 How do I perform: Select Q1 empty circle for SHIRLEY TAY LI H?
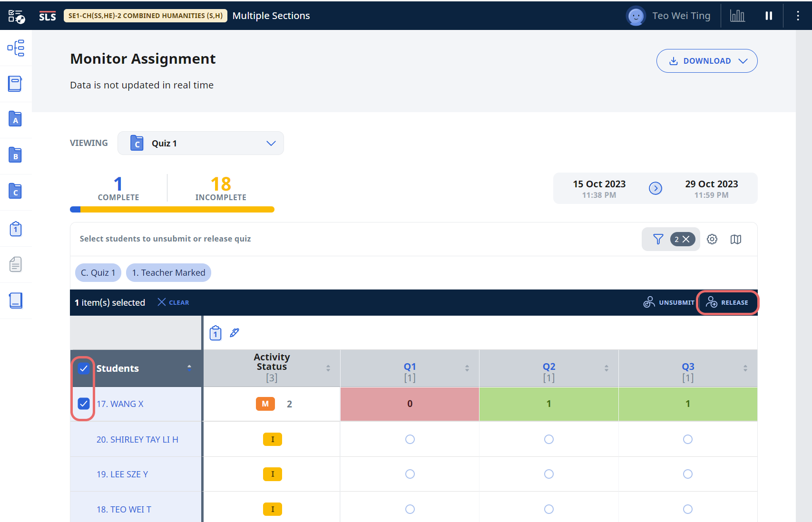(410, 439)
